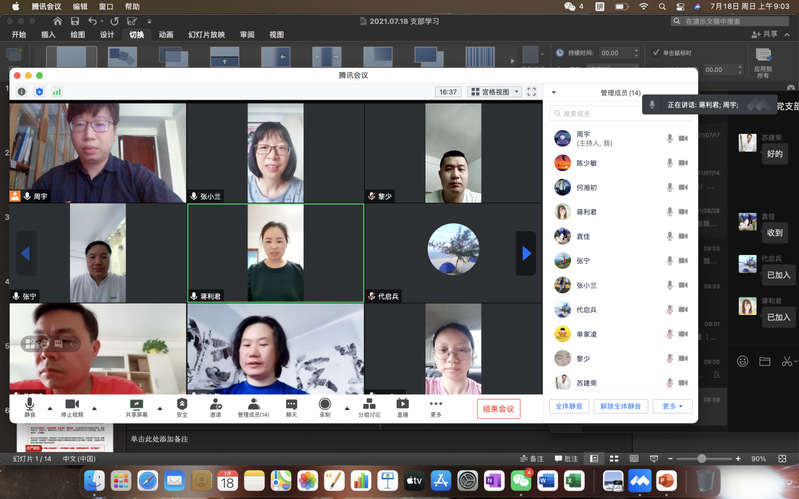Click the 邀请 invite icon
Viewport: 799px width, 499px height.
click(x=215, y=404)
